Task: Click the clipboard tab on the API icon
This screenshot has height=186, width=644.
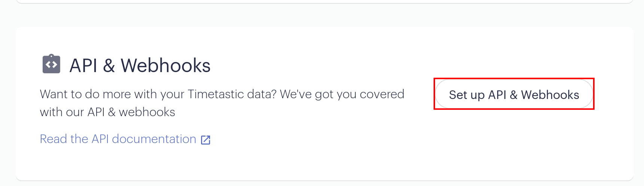Action: 51,56
